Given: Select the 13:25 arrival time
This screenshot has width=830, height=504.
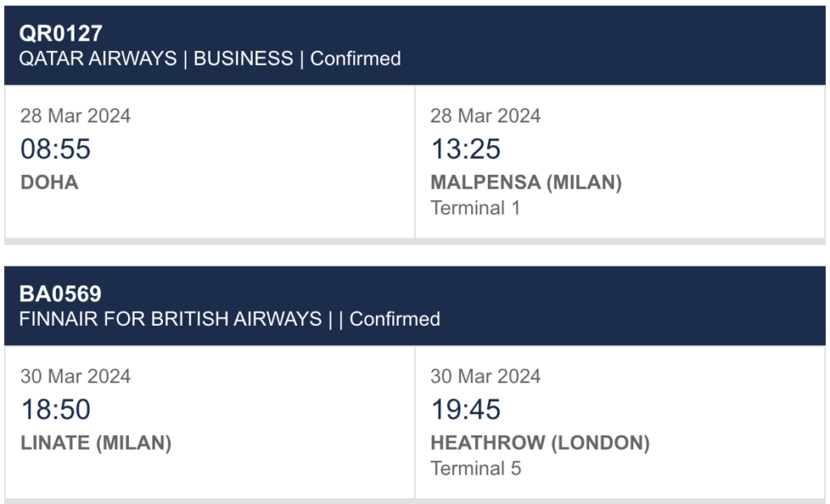Looking at the screenshot, I should pos(465,149).
